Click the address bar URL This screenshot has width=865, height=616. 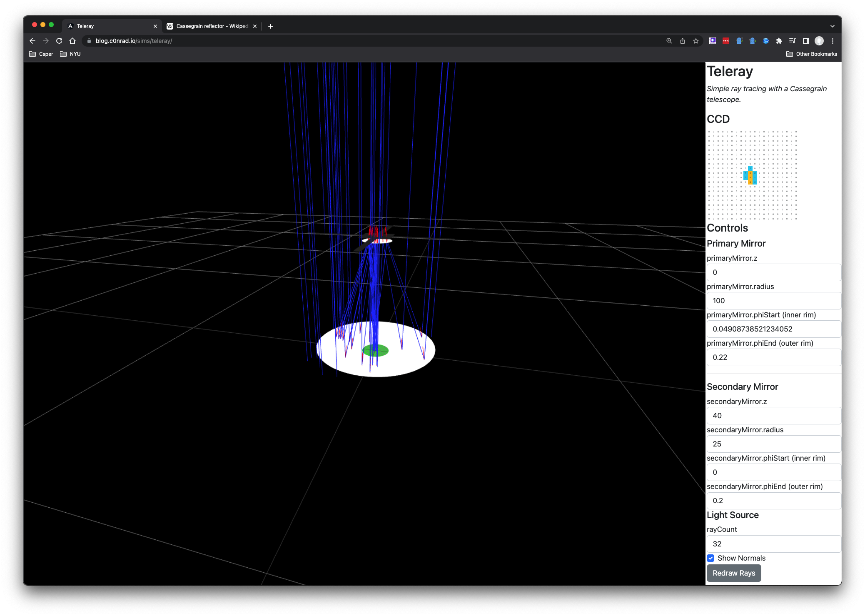pyautogui.click(x=134, y=41)
